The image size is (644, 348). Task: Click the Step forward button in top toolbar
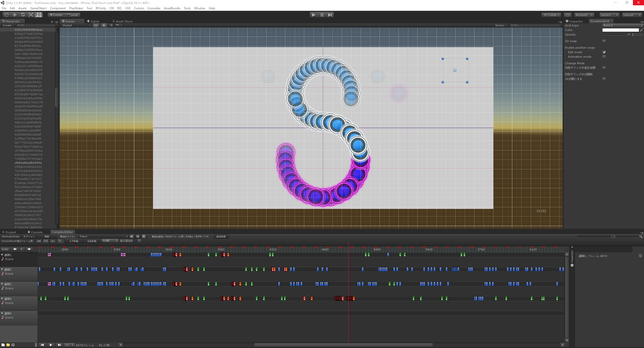(330, 15)
